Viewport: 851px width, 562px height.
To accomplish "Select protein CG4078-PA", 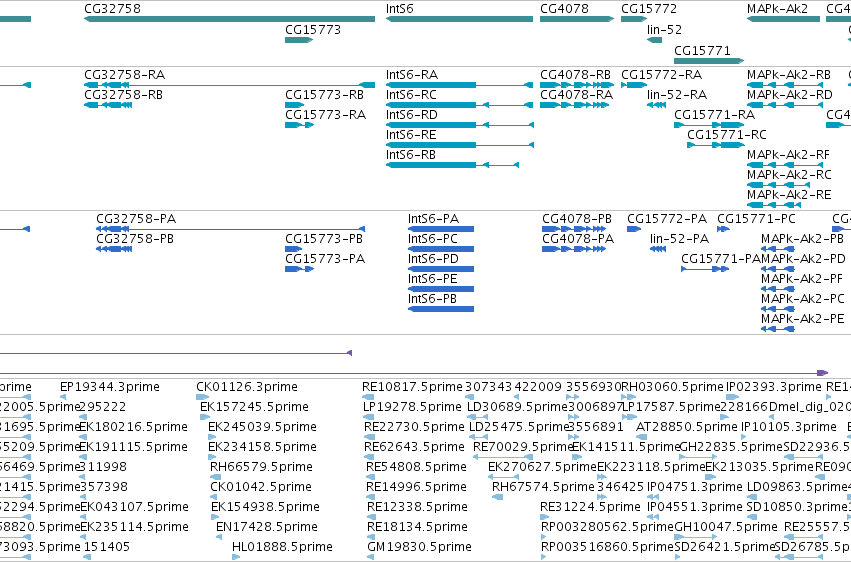I will (574, 249).
